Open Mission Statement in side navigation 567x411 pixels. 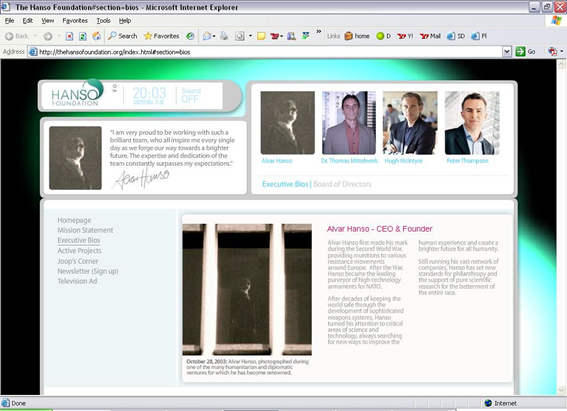click(85, 230)
